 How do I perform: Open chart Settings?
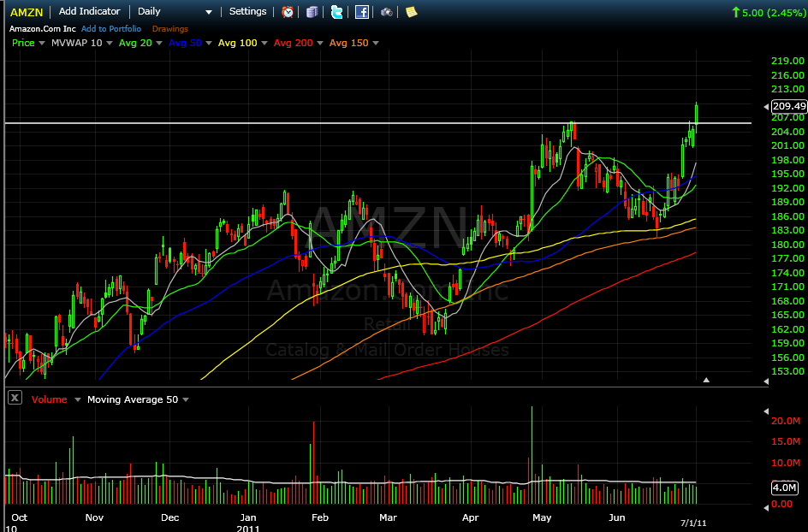pos(248,11)
